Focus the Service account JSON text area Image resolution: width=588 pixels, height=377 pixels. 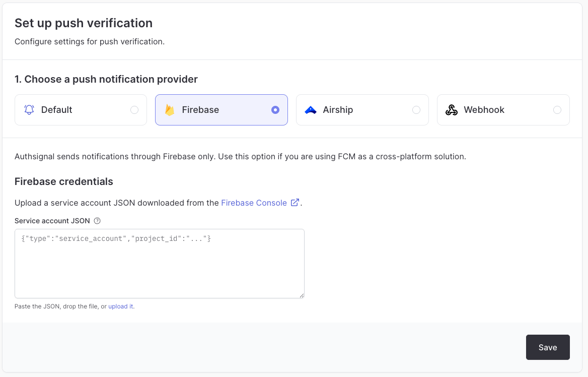[160, 264]
